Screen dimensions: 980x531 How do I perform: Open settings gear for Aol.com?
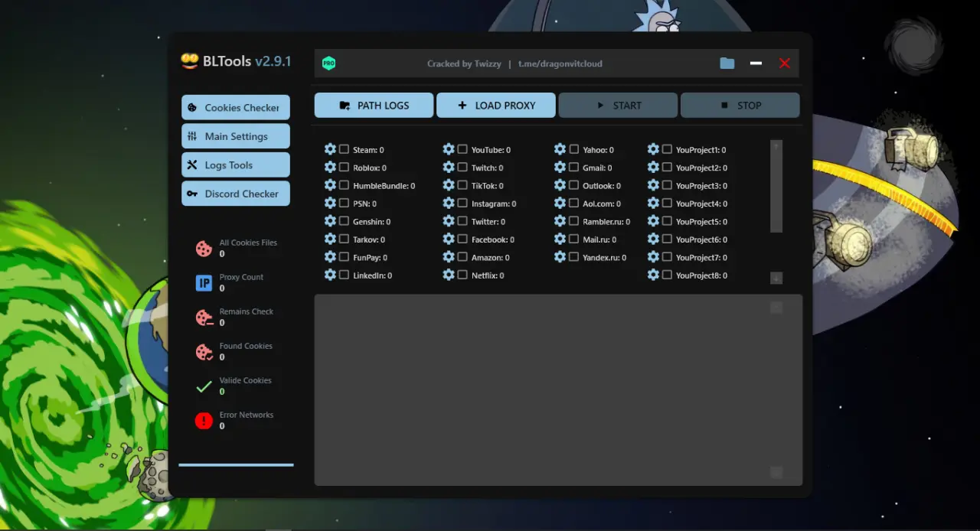click(x=560, y=203)
